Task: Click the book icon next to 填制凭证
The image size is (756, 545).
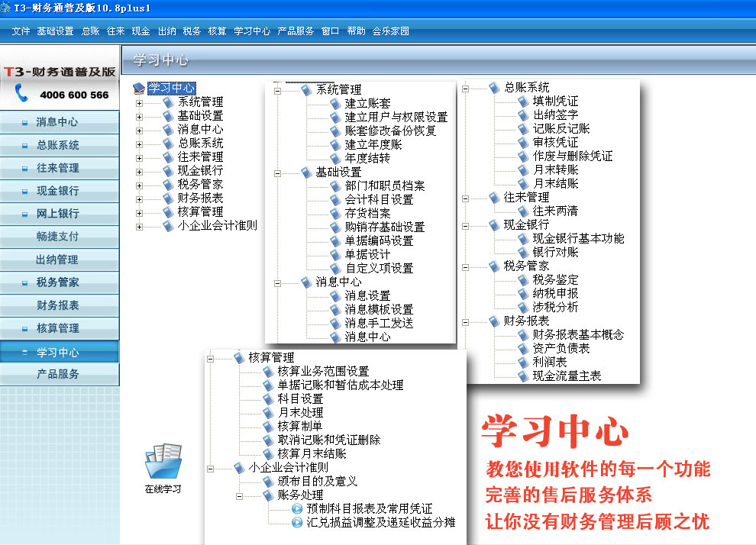Action: 524,102
